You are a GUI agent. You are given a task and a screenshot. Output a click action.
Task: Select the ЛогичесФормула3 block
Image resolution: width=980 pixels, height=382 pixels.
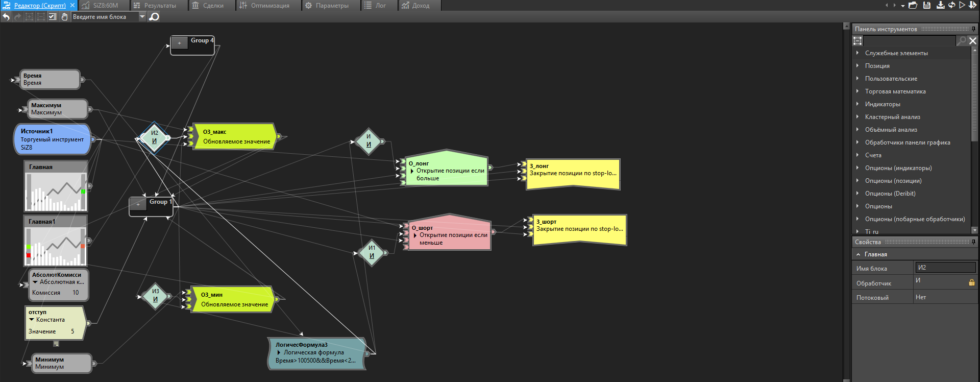point(316,353)
